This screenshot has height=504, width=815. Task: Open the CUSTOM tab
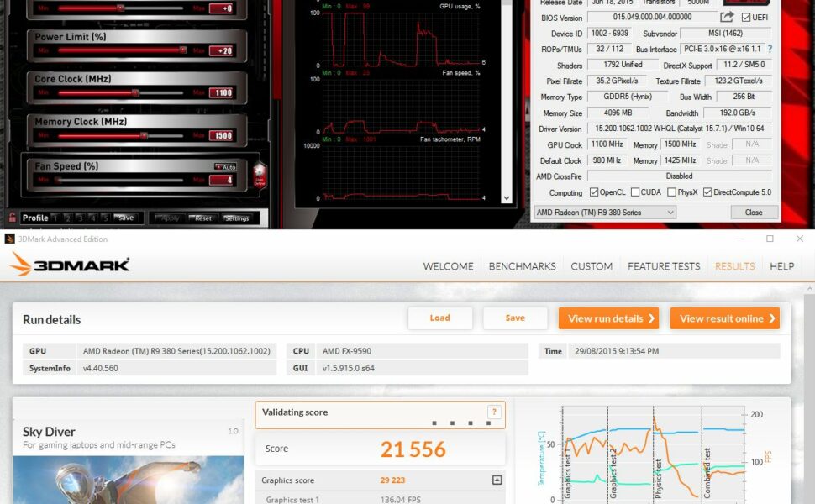pyautogui.click(x=592, y=266)
